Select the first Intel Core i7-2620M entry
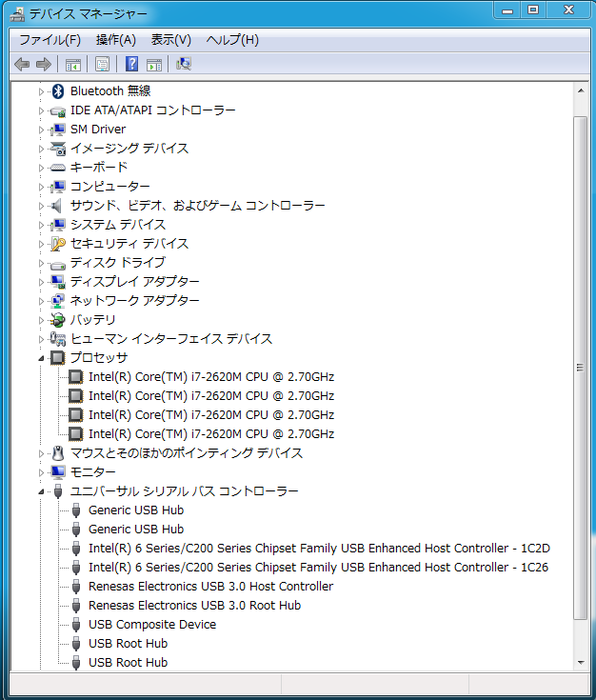 (211, 377)
